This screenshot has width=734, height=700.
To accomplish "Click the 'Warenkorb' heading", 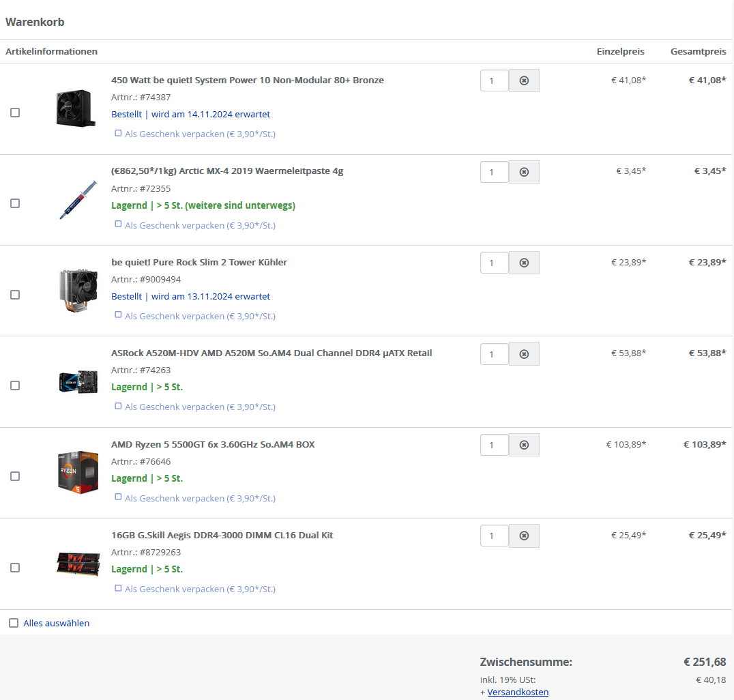I will coord(35,22).
